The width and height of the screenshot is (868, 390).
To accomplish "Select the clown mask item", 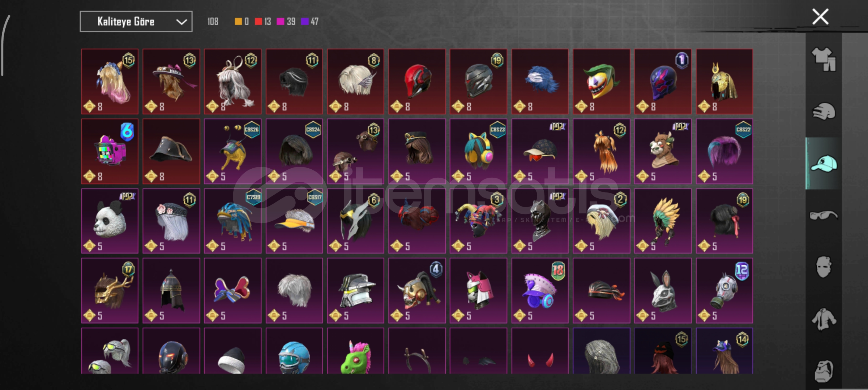I will tap(601, 82).
